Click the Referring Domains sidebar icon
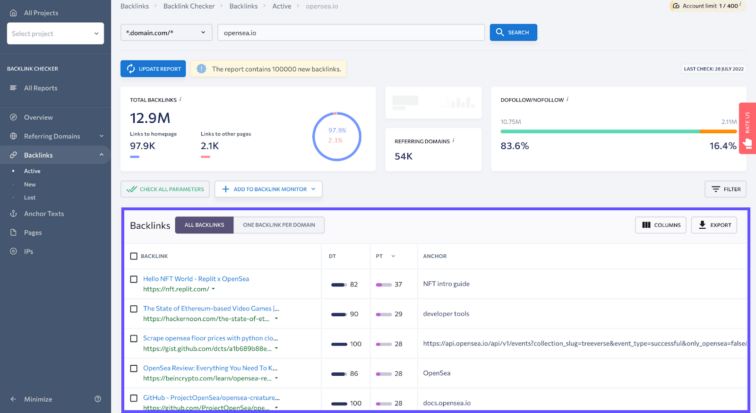The image size is (756, 413). [13, 136]
